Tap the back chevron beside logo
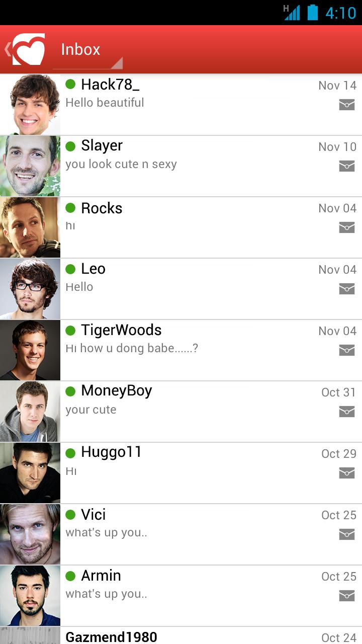Screen dimensions: 362x644 [x=8, y=49]
